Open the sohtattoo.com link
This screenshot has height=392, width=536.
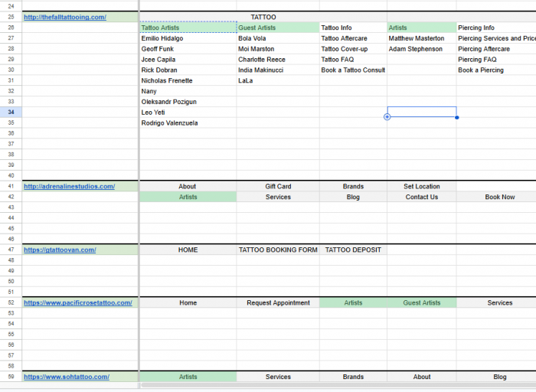[67, 377]
